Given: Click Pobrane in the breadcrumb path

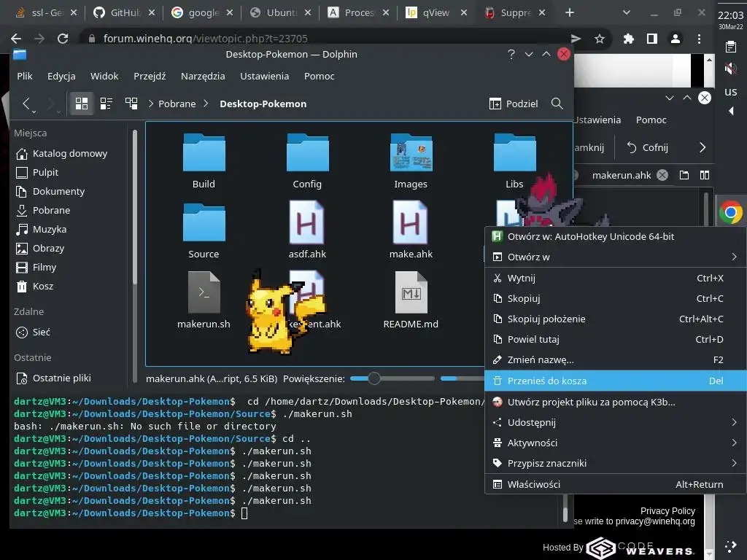Looking at the screenshot, I should click(177, 104).
